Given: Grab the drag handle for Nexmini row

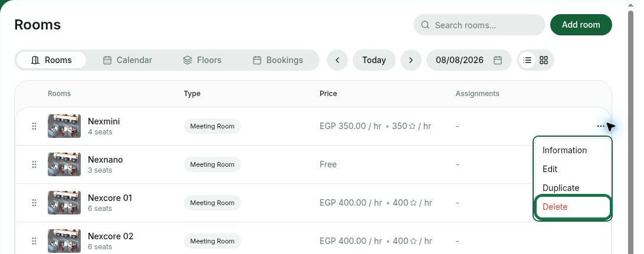Looking at the screenshot, I should coord(34,126).
